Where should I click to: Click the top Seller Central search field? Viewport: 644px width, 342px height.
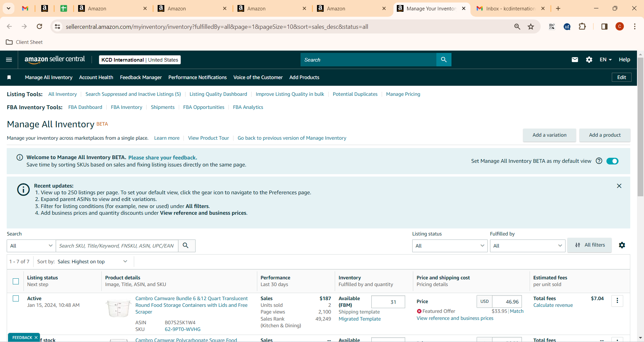click(x=368, y=60)
